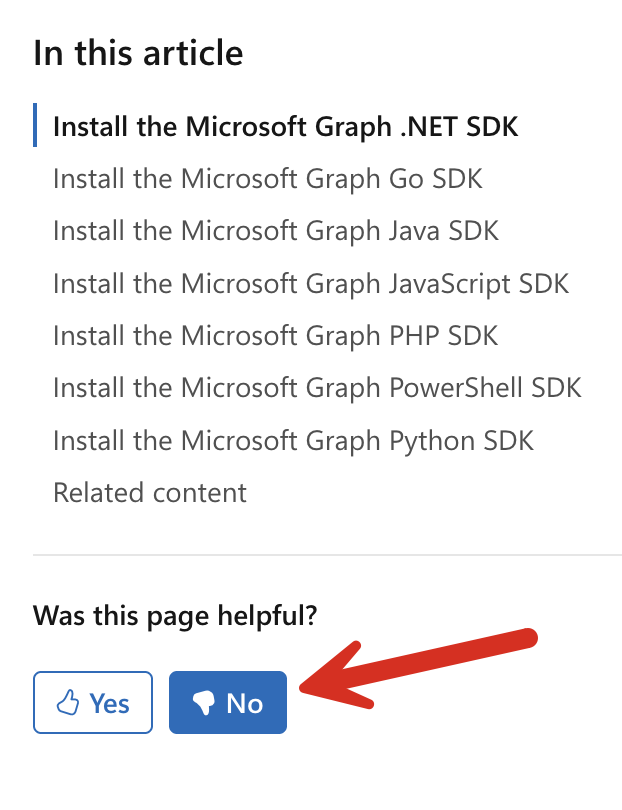Screen dimensions: 622x810
Task: Click the blue active-section indicator bar
Action: [x=35, y=126]
